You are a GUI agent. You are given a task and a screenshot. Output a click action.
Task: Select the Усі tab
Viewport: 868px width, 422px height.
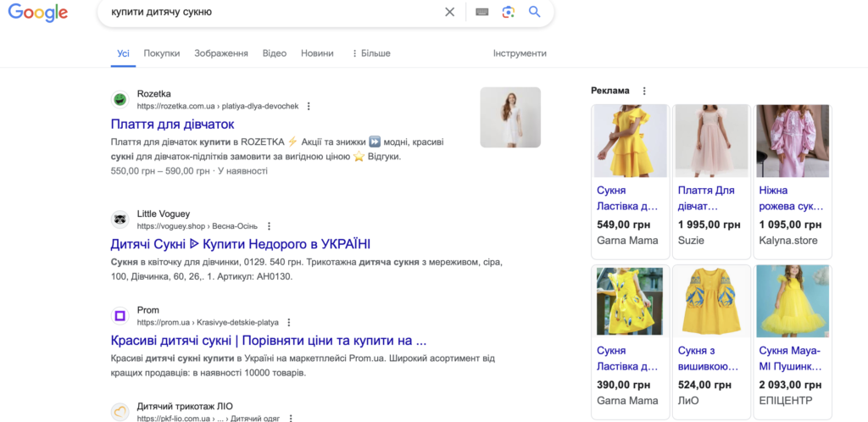(123, 53)
